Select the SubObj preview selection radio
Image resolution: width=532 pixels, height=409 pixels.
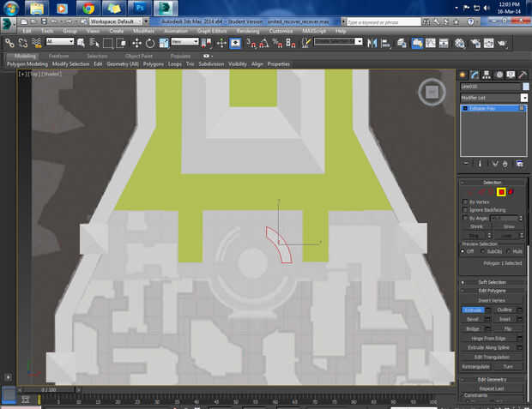tap(482, 251)
